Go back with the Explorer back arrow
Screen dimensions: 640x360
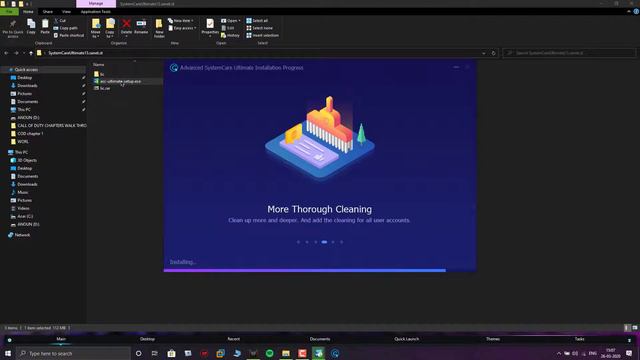click(6, 53)
